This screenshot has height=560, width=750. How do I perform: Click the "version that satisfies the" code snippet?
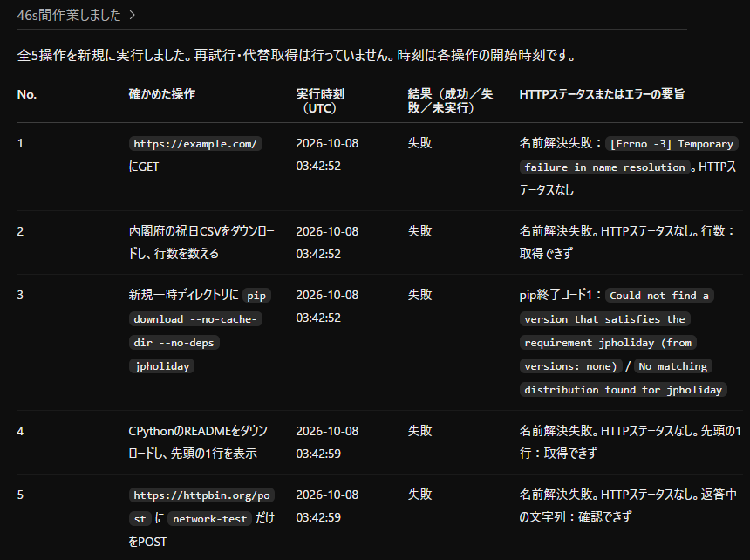pos(604,319)
